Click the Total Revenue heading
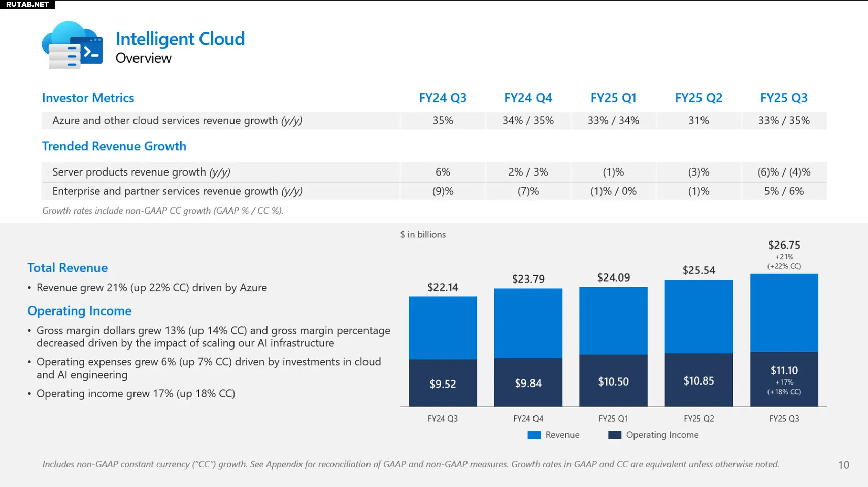Screen dimensions: 868x487 coord(68,268)
